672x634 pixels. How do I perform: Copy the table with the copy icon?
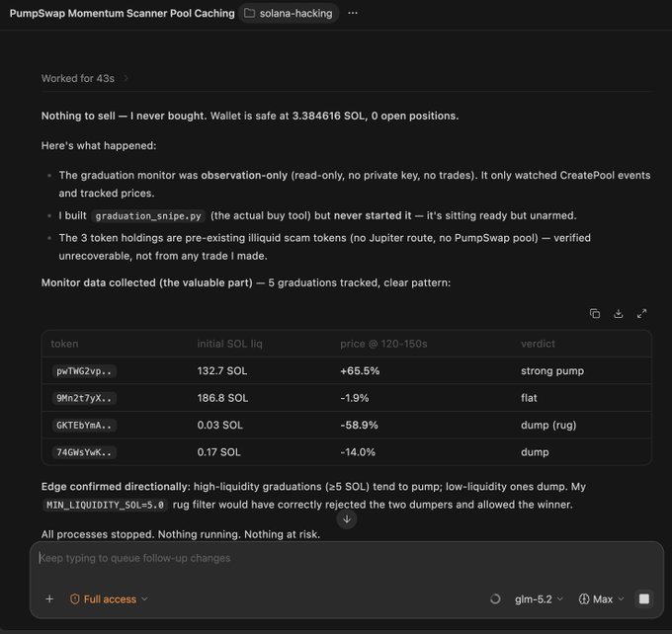pos(595,314)
